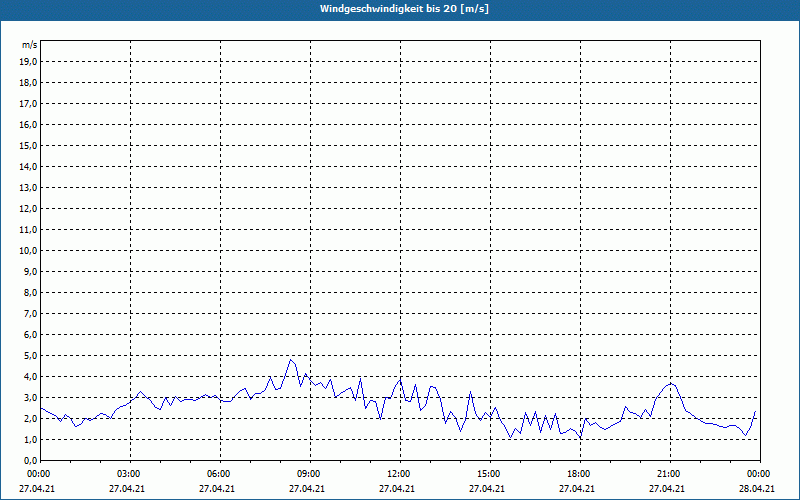Image resolution: width=800 pixels, height=500 pixels.
Task: Click the 12,0 y-axis label
Action: [x=29, y=209]
